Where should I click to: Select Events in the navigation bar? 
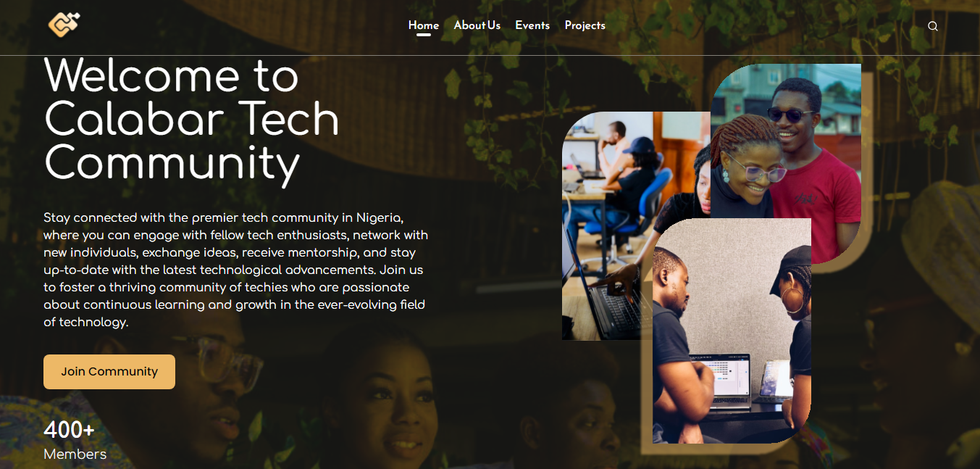[x=532, y=25]
